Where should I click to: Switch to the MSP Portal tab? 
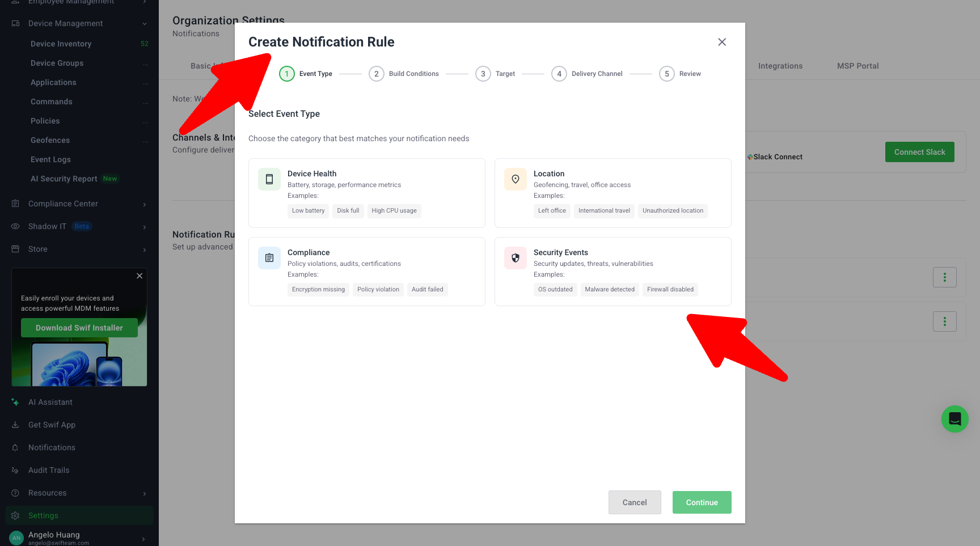(857, 66)
